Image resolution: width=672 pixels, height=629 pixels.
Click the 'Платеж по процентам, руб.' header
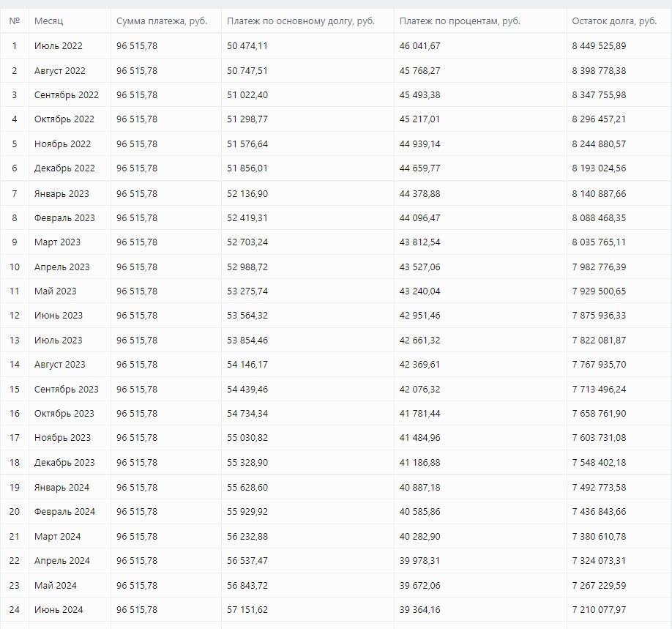[x=460, y=21]
